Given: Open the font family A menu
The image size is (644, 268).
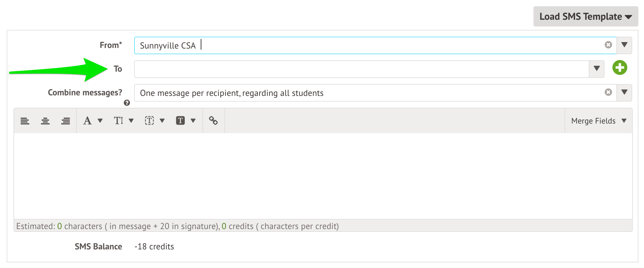Looking at the screenshot, I should (x=87, y=121).
